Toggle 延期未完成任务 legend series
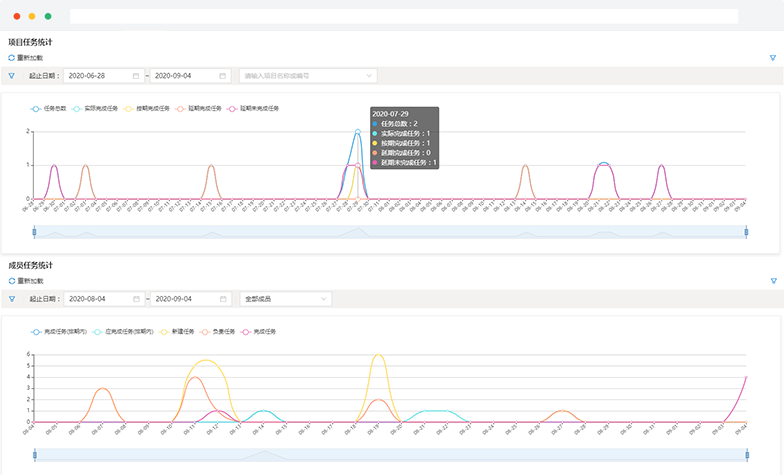Screen dimensions: 784x475 (253, 108)
